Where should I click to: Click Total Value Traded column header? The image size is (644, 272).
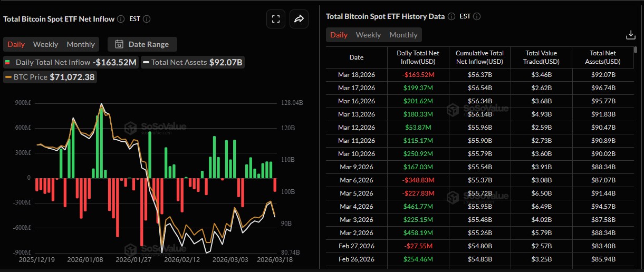coord(541,57)
